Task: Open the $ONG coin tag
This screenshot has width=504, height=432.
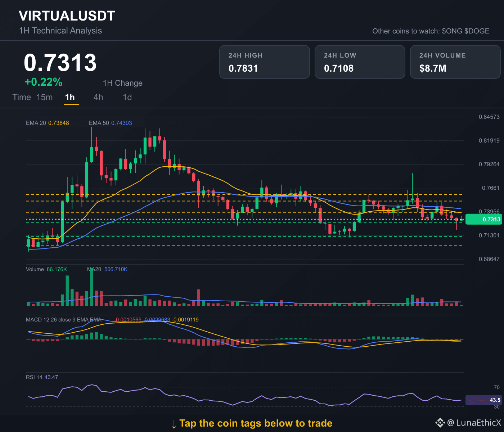Action: click(x=452, y=31)
